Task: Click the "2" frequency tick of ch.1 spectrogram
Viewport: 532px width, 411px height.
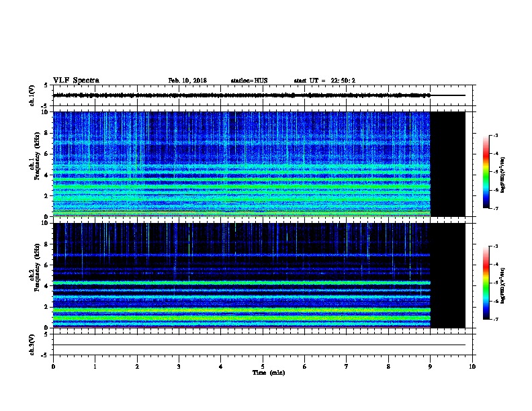Action: pos(47,195)
